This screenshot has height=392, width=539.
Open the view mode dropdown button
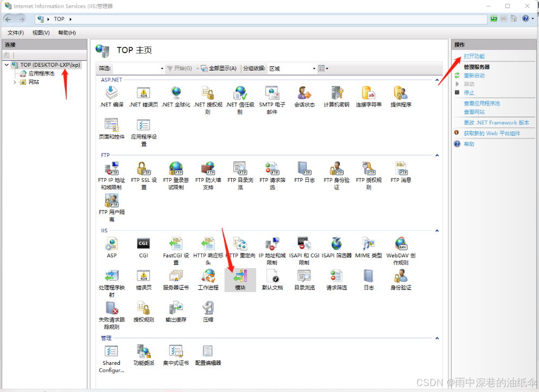point(323,68)
